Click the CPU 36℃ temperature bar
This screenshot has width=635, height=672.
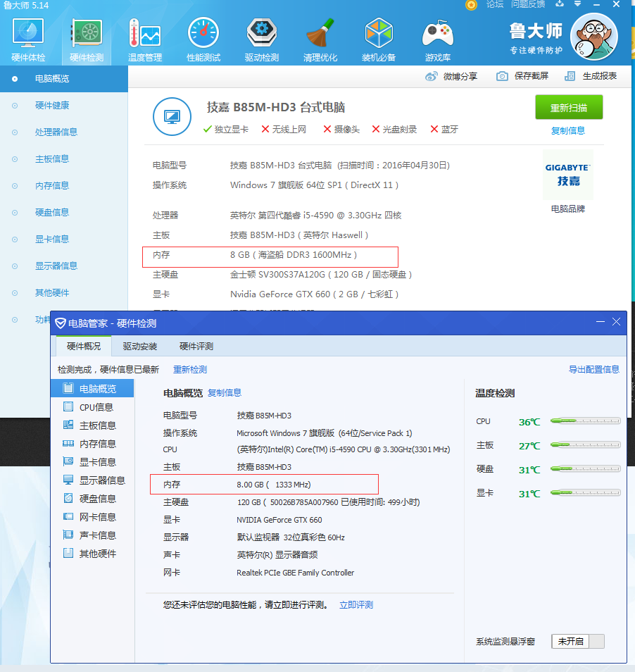click(x=585, y=421)
